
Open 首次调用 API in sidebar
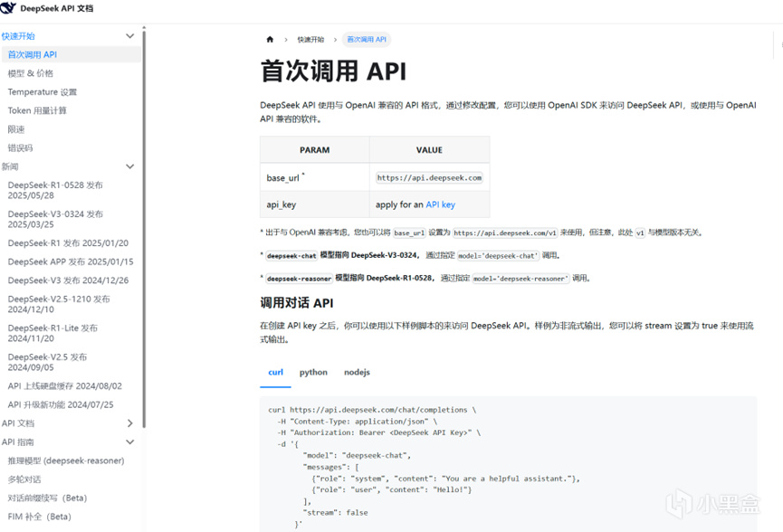point(71,54)
